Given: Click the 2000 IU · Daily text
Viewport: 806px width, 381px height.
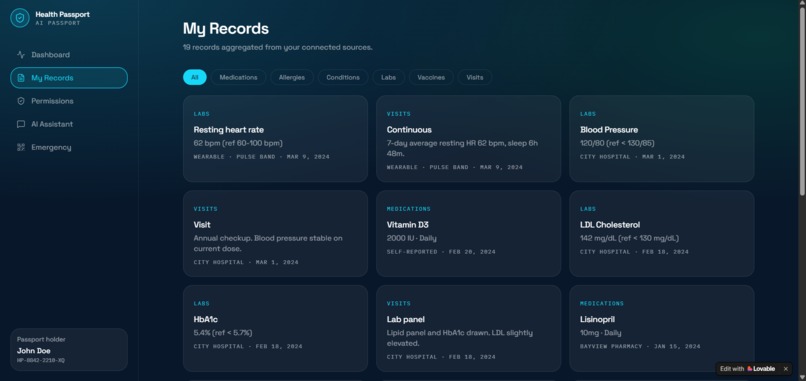Looking at the screenshot, I should click(x=412, y=238).
